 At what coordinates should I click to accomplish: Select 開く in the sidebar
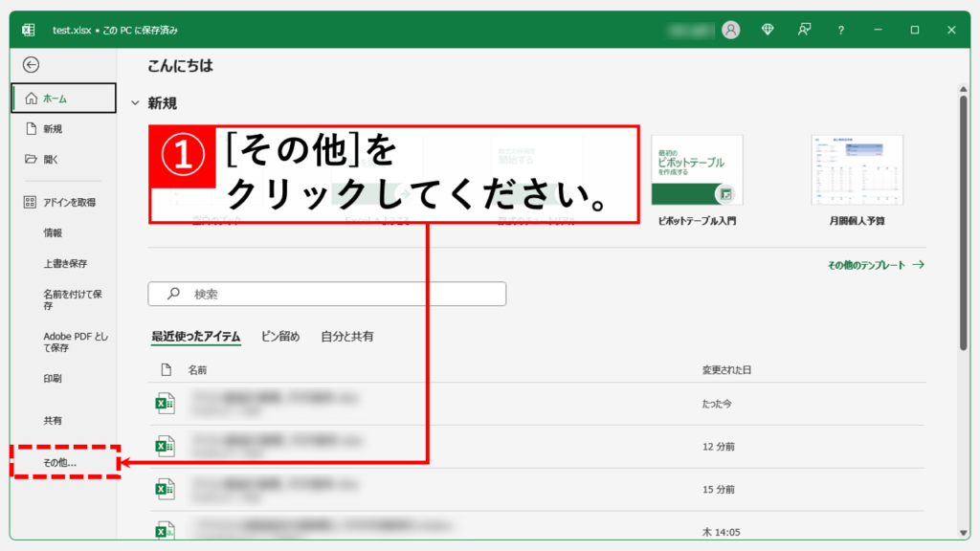[x=51, y=160]
